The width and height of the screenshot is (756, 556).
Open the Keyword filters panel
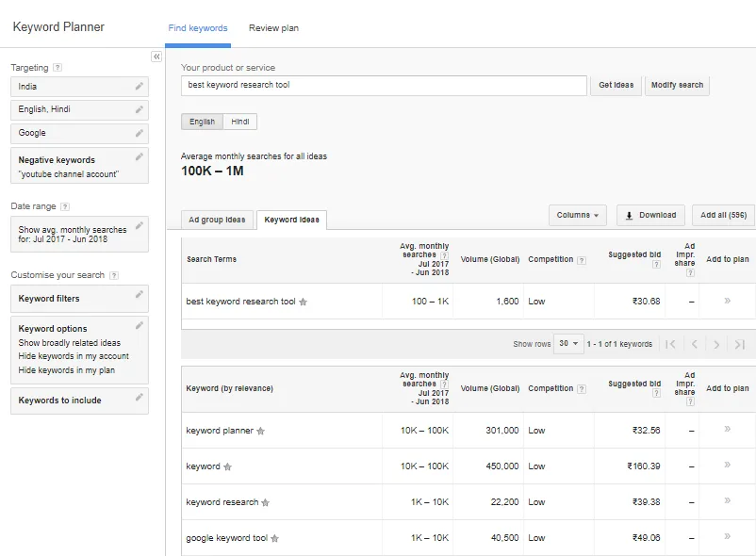coord(79,299)
